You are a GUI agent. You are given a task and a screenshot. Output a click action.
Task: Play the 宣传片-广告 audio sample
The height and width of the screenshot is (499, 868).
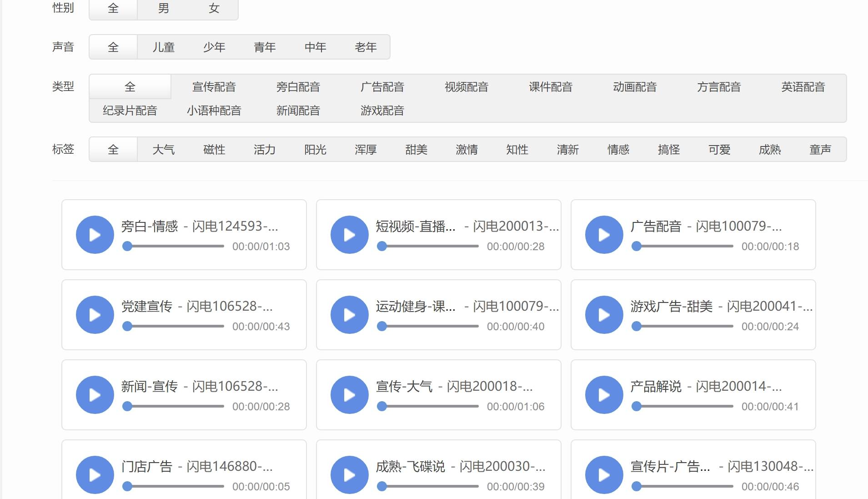coord(604,475)
